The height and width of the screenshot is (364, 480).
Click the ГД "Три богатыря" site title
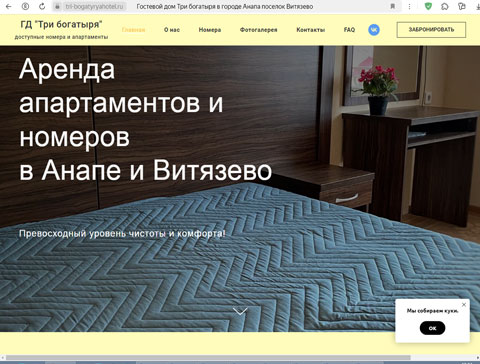61,24
